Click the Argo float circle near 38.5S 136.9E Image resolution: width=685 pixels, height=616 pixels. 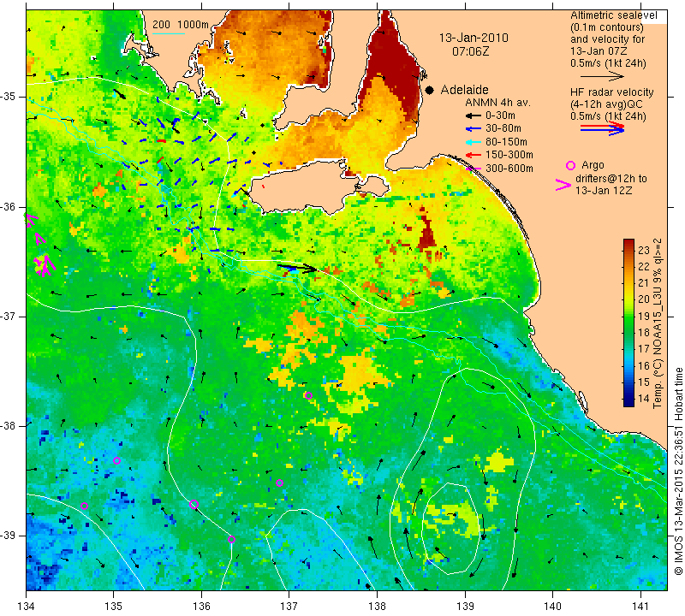(x=280, y=483)
